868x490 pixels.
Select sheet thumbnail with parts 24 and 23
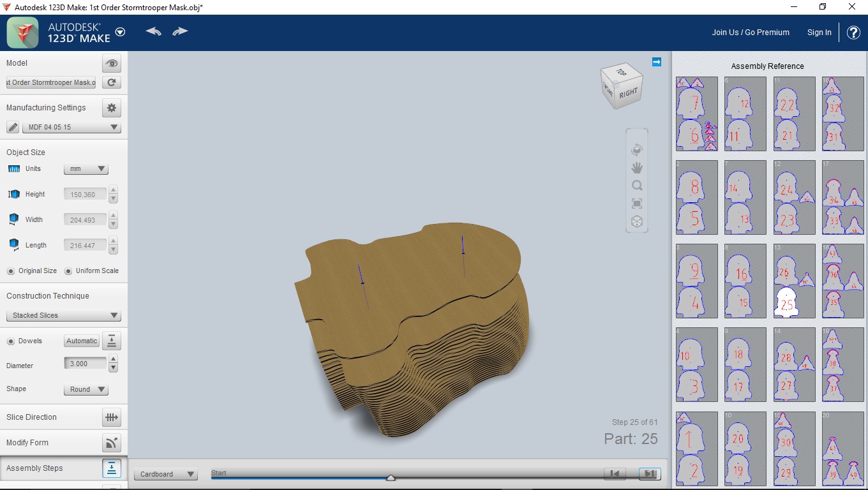coord(794,197)
